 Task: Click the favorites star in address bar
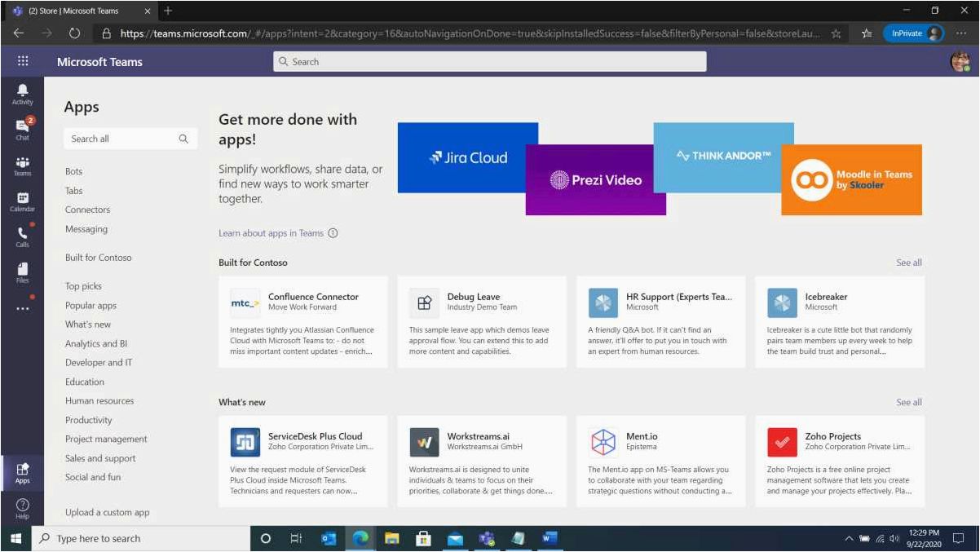836,33
